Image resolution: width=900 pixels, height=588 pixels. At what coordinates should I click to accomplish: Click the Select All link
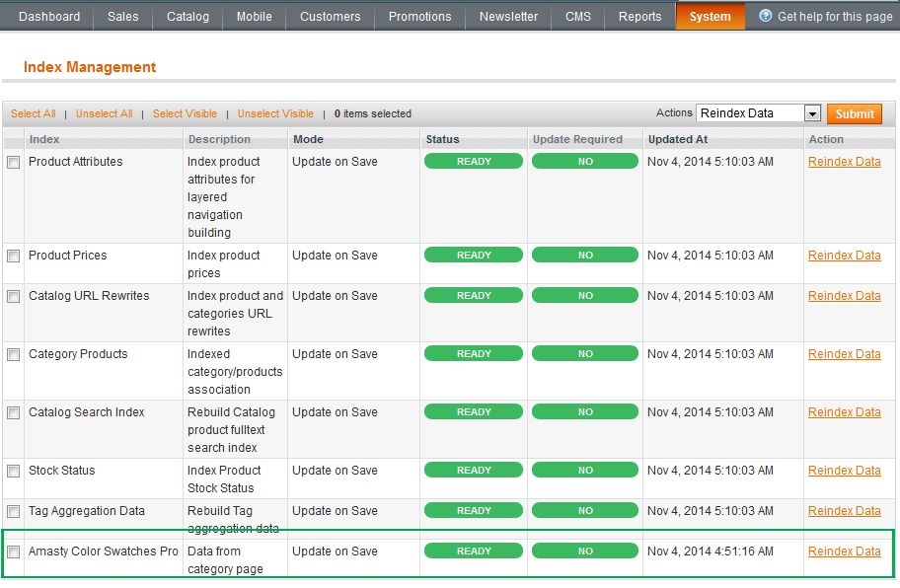pos(34,114)
